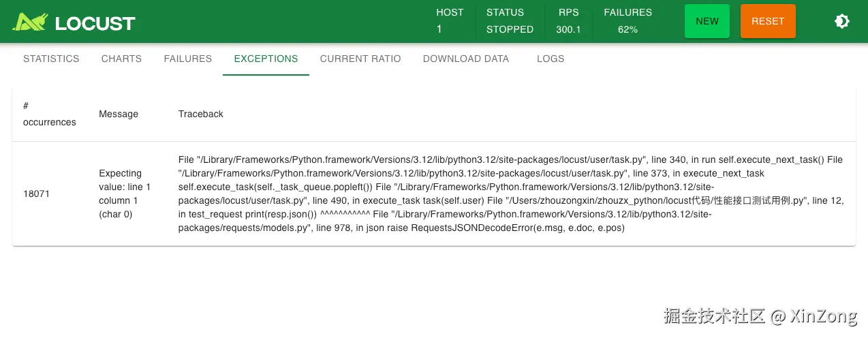The height and width of the screenshot is (338, 868).
Task: Start a new test with NEW button
Action: tap(707, 21)
